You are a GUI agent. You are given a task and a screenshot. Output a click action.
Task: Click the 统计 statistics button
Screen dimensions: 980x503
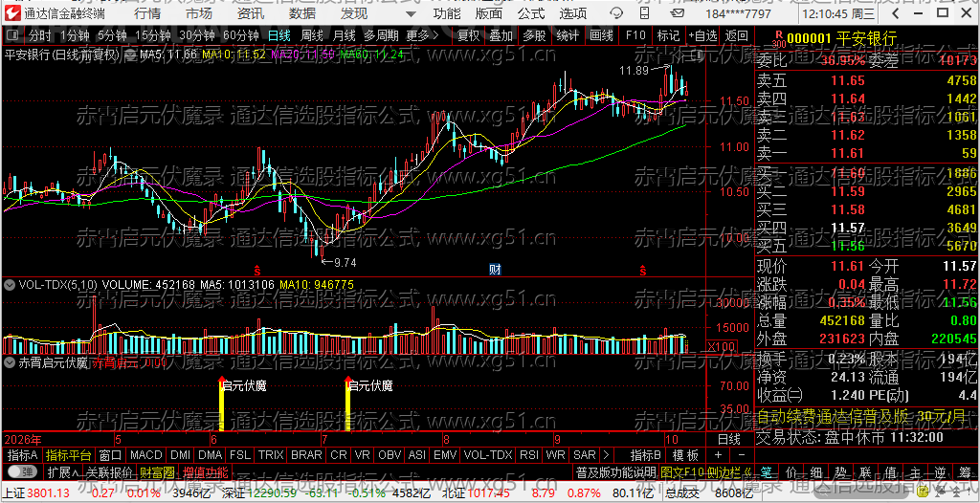click(568, 35)
